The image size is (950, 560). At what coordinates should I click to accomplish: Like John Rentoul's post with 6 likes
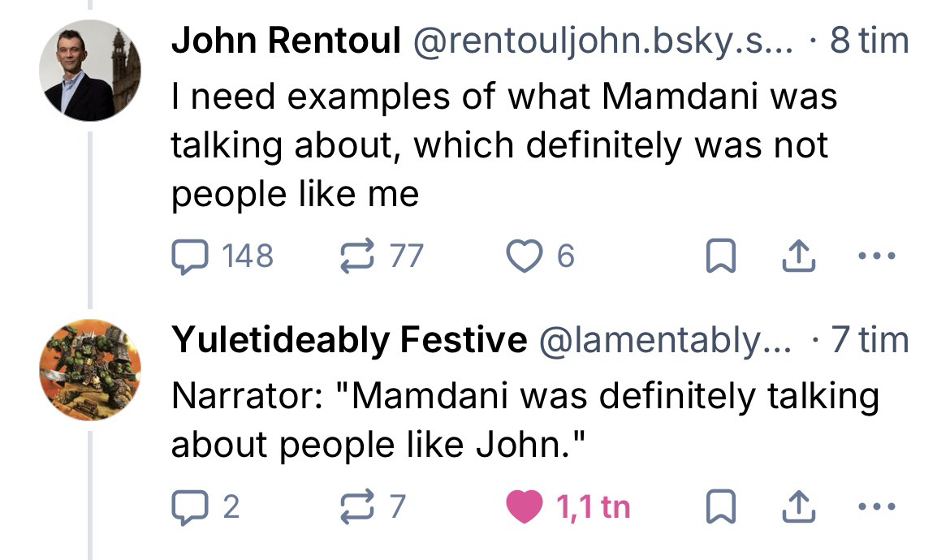(x=523, y=256)
